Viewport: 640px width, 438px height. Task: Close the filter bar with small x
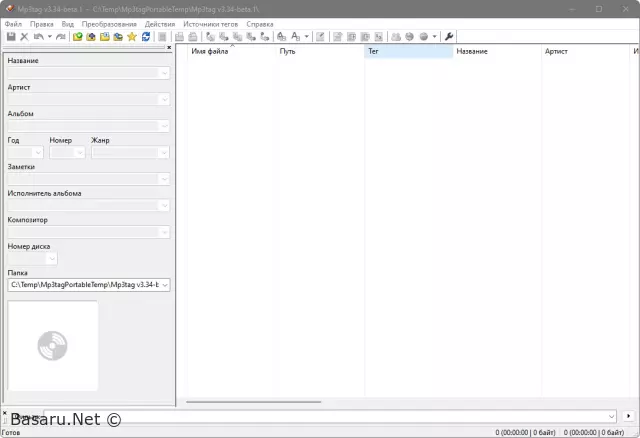coord(4,413)
